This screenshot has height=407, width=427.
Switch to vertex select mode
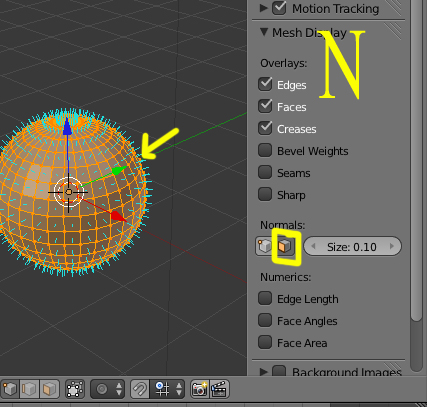10,389
